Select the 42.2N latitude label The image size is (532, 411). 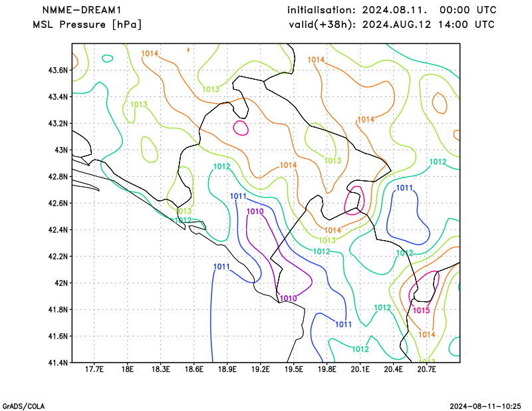point(58,257)
